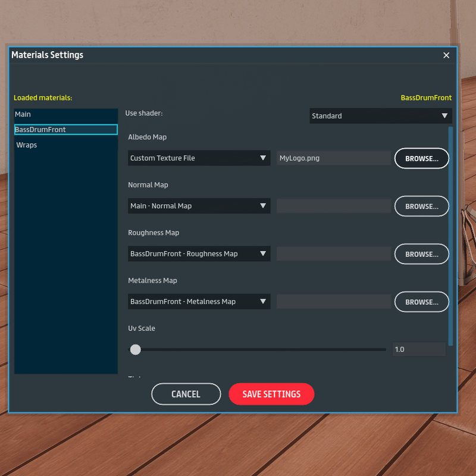Viewport: 476px width, 476px height.
Task: Click the red Save Settings button
Action: [271, 394]
